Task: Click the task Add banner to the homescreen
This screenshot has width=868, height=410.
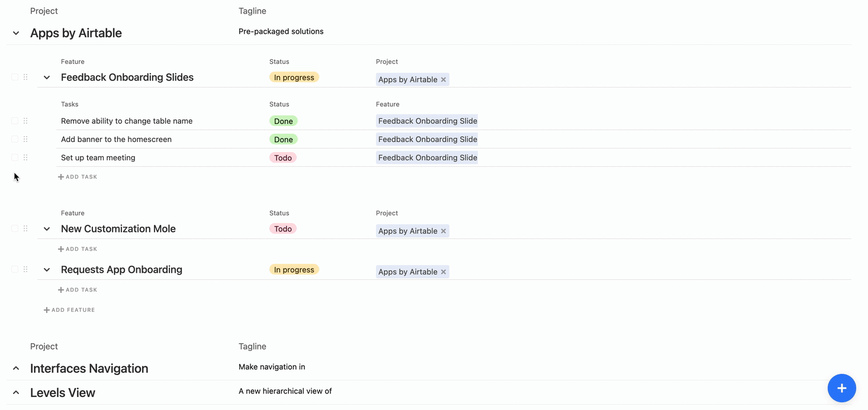Action: [116, 139]
